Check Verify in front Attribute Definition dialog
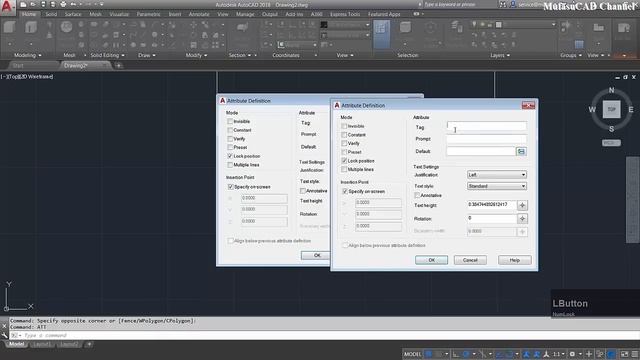The height and width of the screenshot is (360, 640). 344,143
